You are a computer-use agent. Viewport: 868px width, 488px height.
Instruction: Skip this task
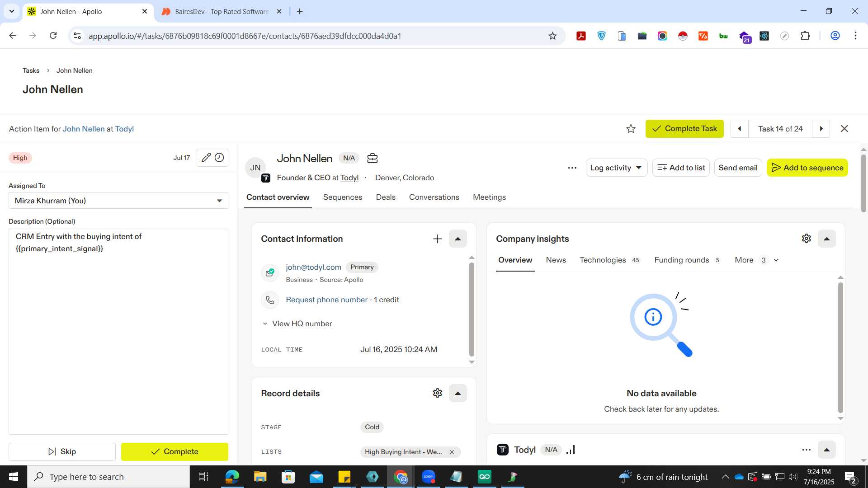[62, 452]
